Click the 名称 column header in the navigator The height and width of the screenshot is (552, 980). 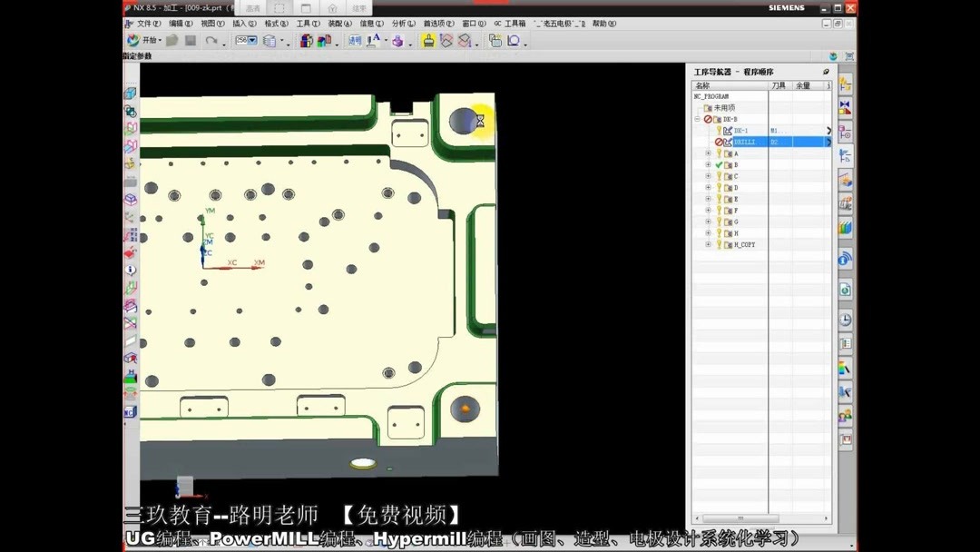703,84
